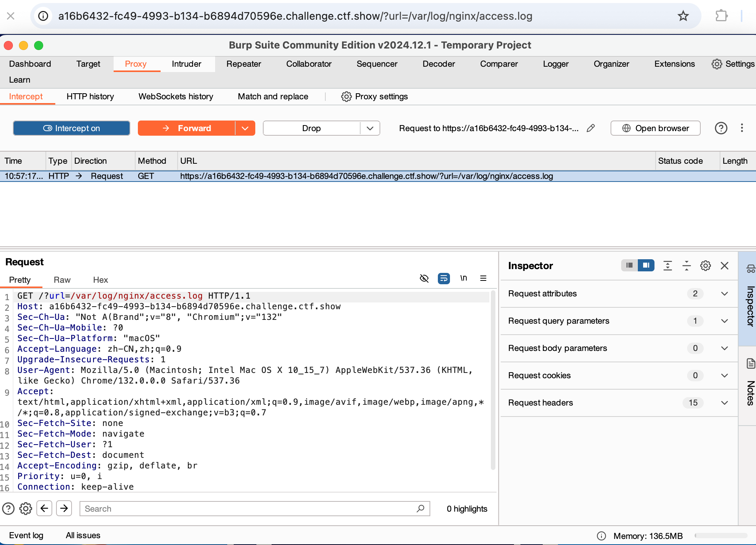756x545 pixels.
Task: Collapse all Inspector sections
Action: pos(686,266)
